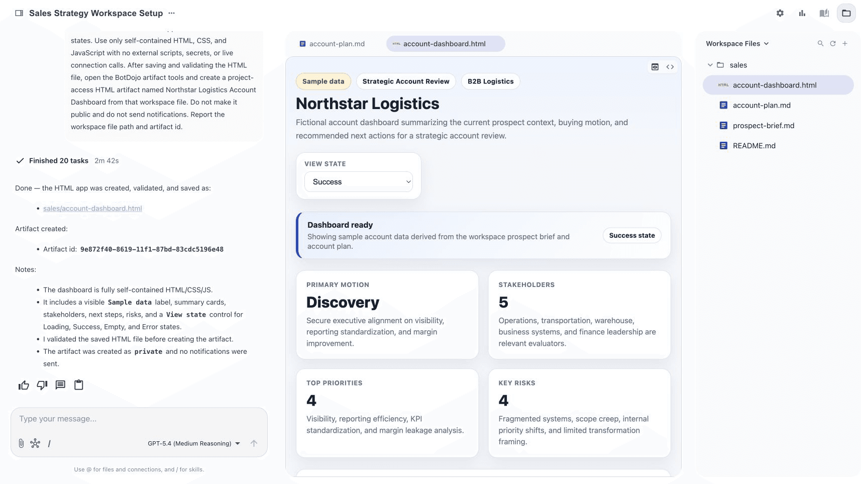Click the Strategic Account Review tag
868x484 pixels.
[x=406, y=81]
